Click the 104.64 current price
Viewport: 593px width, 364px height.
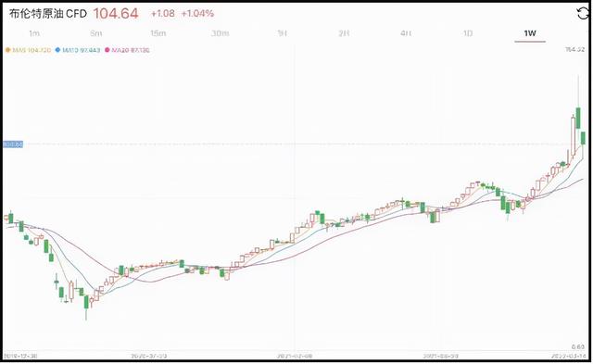coord(116,14)
